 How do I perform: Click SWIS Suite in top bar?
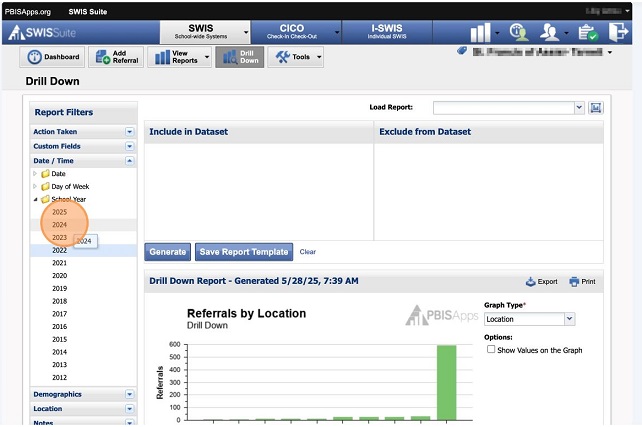point(88,12)
